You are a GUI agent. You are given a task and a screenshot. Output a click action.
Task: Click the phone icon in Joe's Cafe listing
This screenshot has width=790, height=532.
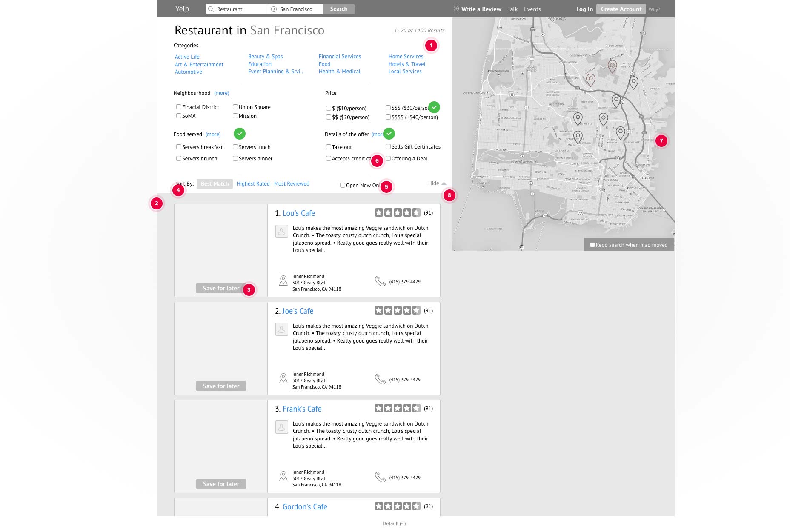380,379
